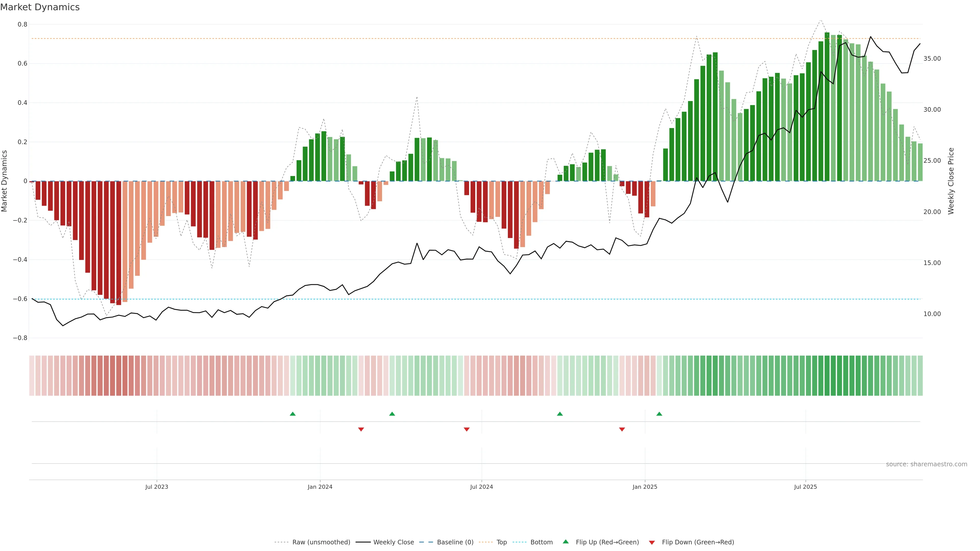Toggle the Weekly Close legend entry
Screen dimensions: 980x551
point(393,542)
